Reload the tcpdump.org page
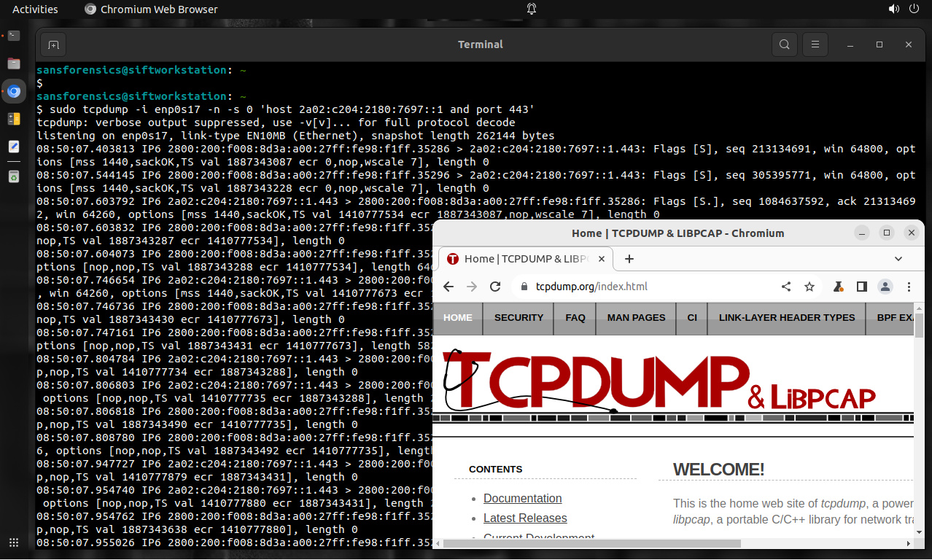This screenshot has height=560, width=932. point(495,287)
